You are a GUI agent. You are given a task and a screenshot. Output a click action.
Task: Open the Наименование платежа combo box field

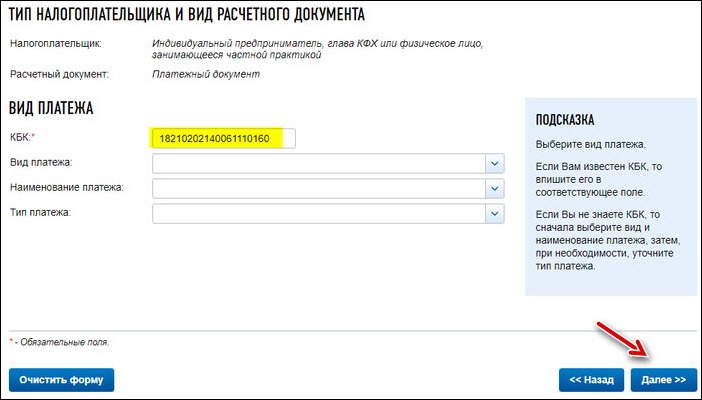click(328, 189)
